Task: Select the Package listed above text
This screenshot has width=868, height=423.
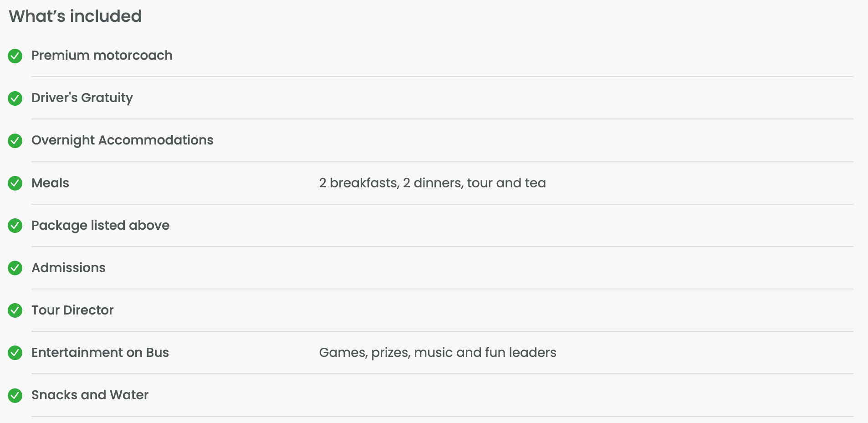Action: (x=100, y=226)
